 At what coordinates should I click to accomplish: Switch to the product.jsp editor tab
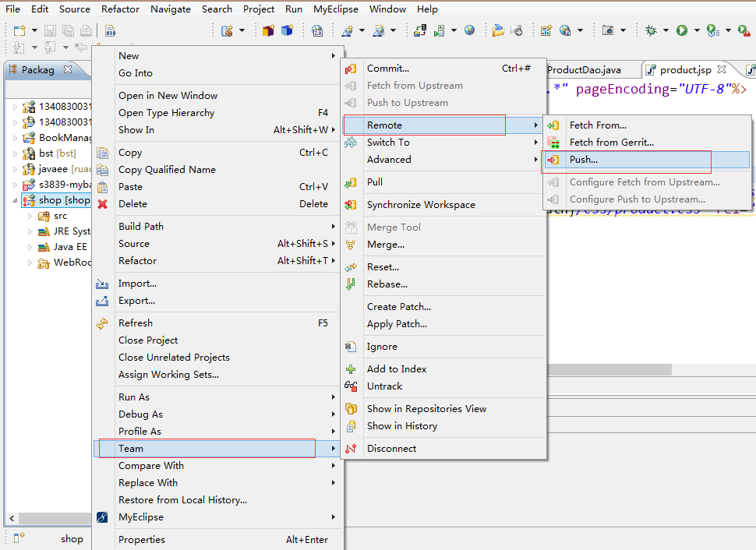[685, 70]
